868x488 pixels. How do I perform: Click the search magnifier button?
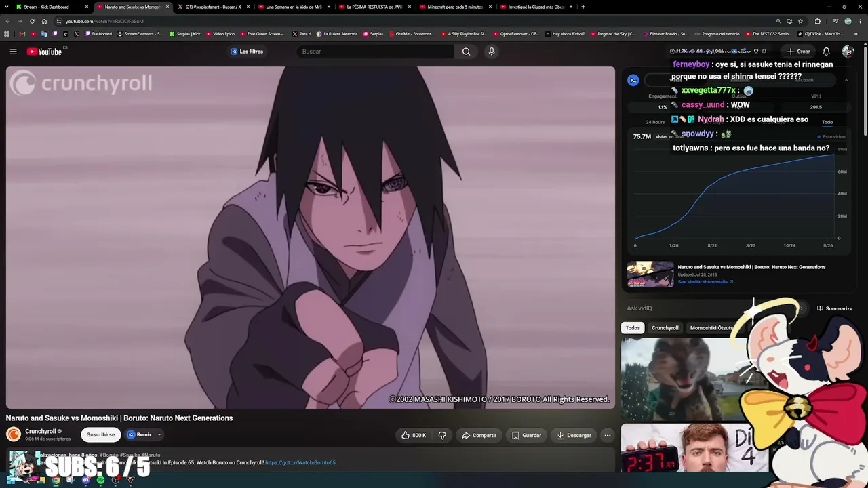(x=466, y=52)
